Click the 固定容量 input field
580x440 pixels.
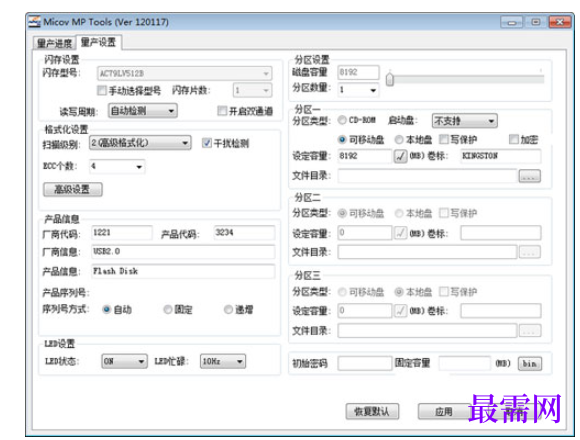(465, 363)
